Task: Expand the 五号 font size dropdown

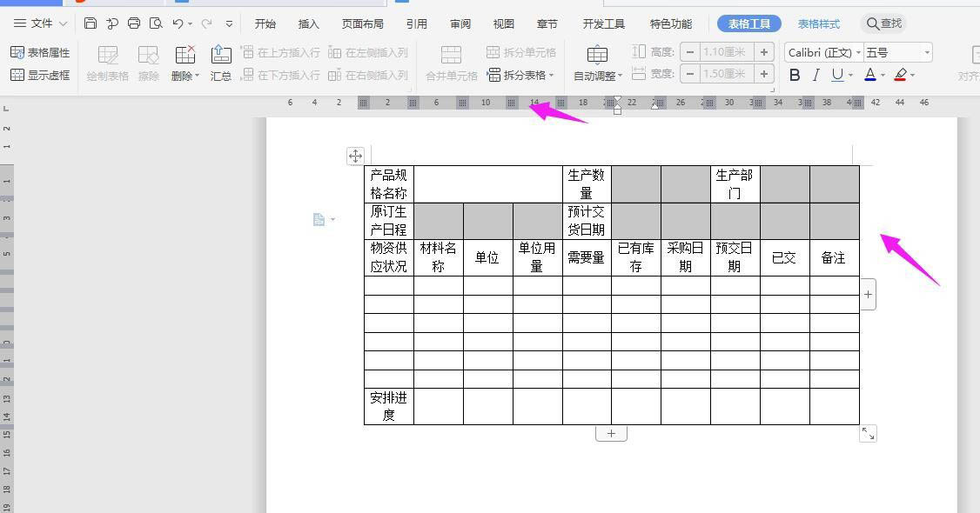Action: [x=927, y=53]
